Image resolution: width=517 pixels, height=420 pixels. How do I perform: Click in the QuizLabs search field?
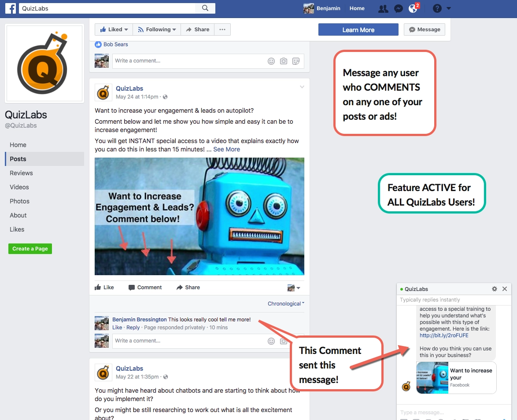107,8
